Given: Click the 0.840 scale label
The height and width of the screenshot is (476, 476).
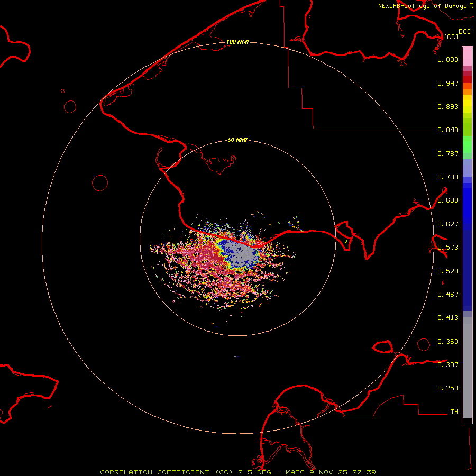Looking at the screenshot, I should [448, 130].
